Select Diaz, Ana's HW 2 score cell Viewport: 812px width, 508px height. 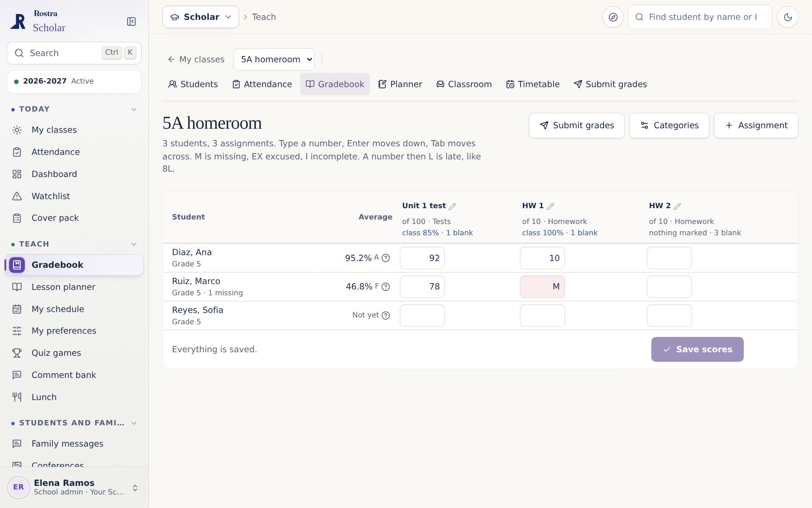click(669, 258)
